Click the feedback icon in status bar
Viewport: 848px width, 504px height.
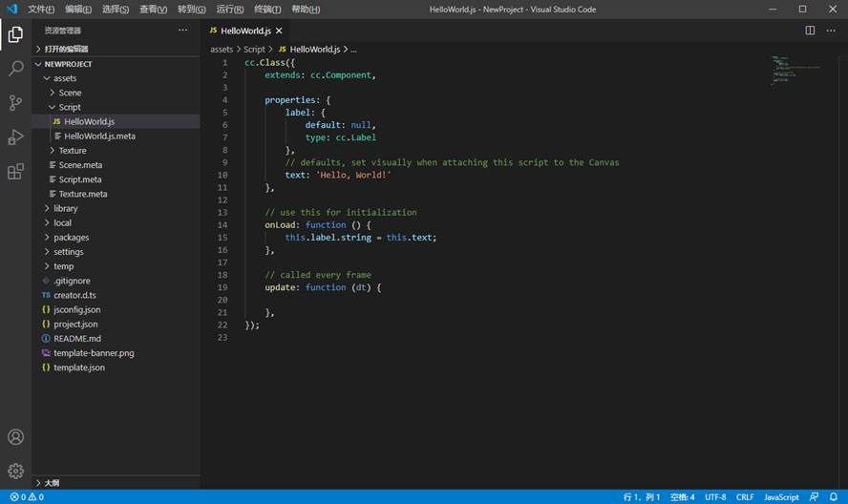click(814, 497)
